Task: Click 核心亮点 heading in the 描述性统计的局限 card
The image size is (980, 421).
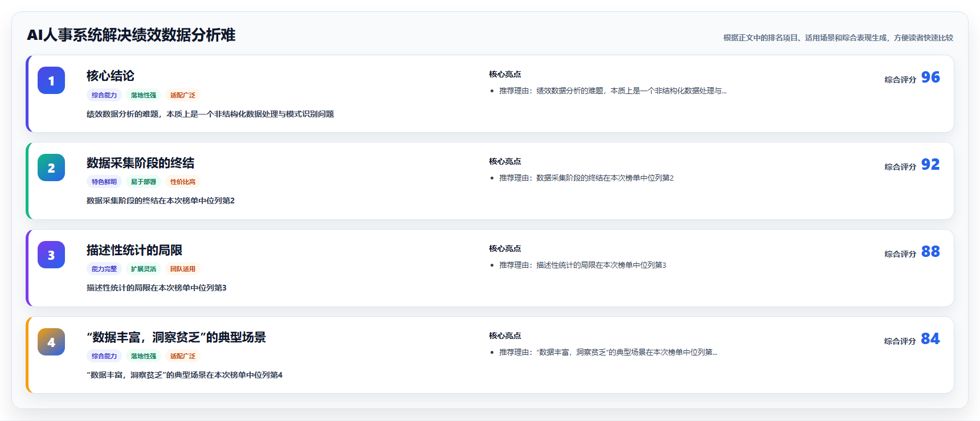Action: (505, 248)
